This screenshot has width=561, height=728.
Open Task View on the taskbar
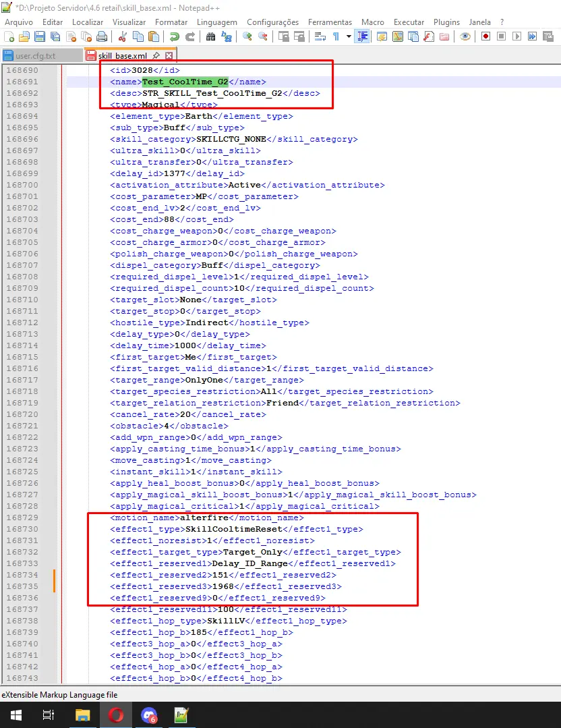pos(49,715)
